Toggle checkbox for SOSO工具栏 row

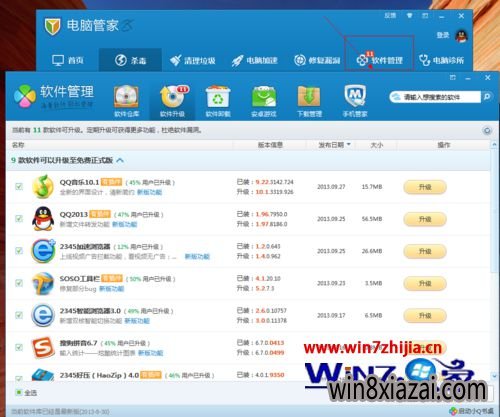19,283
